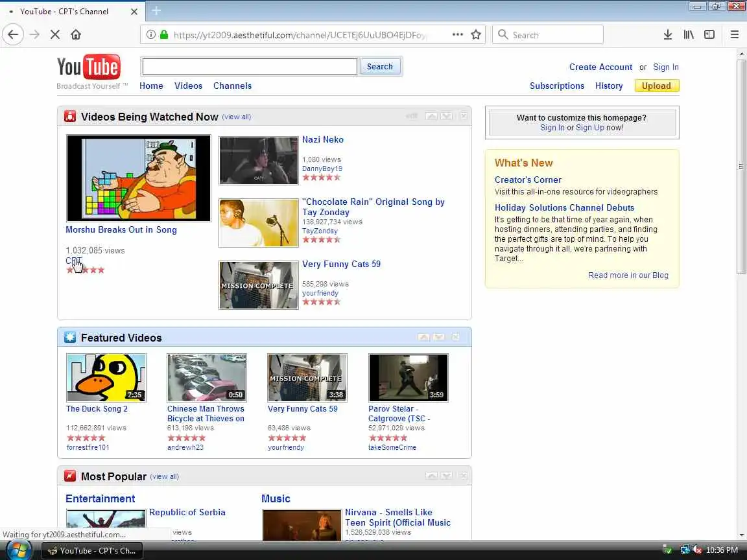The image size is (747, 560).
Task: Go to browser Home icon
Action: tap(76, 35)
